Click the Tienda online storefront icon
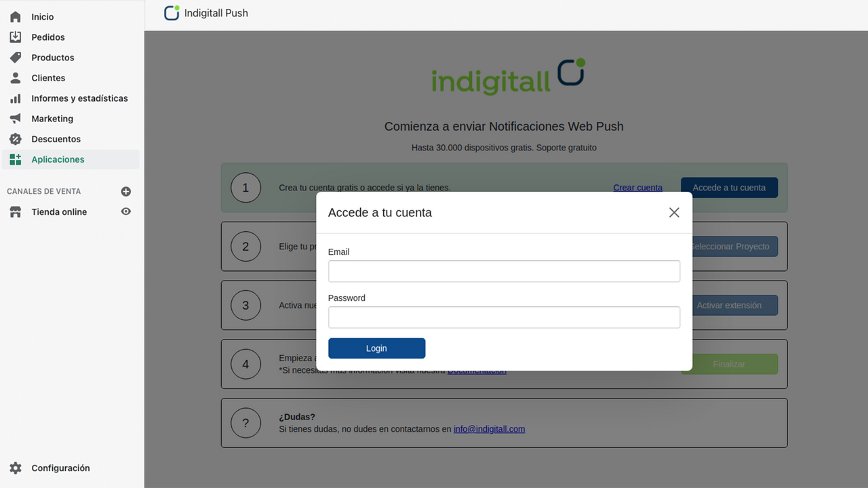The width and height of the screenshot is (868, 488). coord(16,212)
